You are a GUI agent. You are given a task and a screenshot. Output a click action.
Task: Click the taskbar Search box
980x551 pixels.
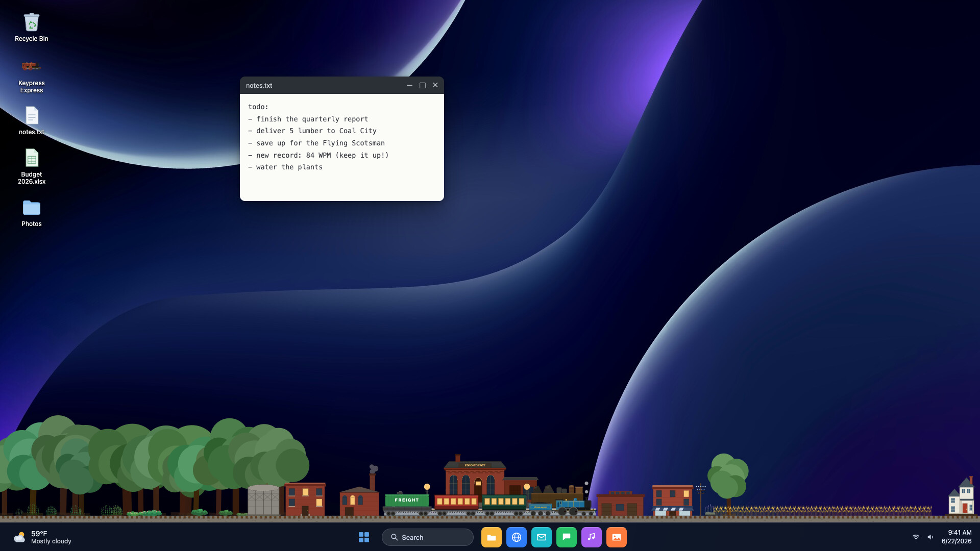pyautogui.click(x=428, y=537)
